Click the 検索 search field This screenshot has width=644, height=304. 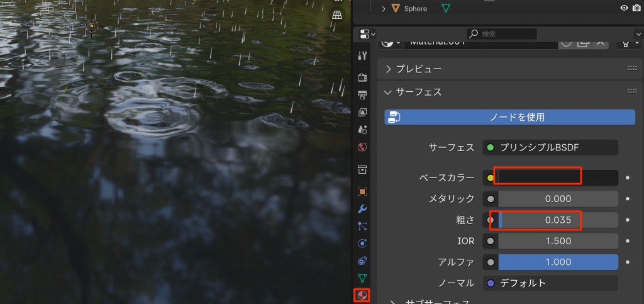point(502,34)
